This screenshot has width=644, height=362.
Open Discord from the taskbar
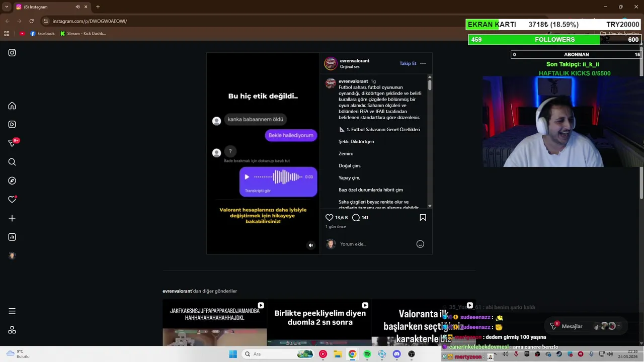pos(396,354)
